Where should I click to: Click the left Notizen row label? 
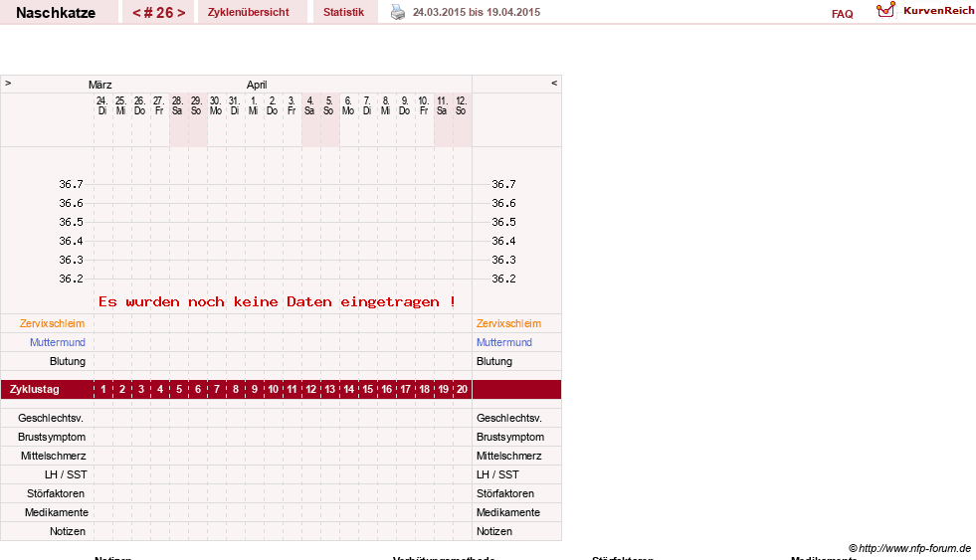(68, 531)
